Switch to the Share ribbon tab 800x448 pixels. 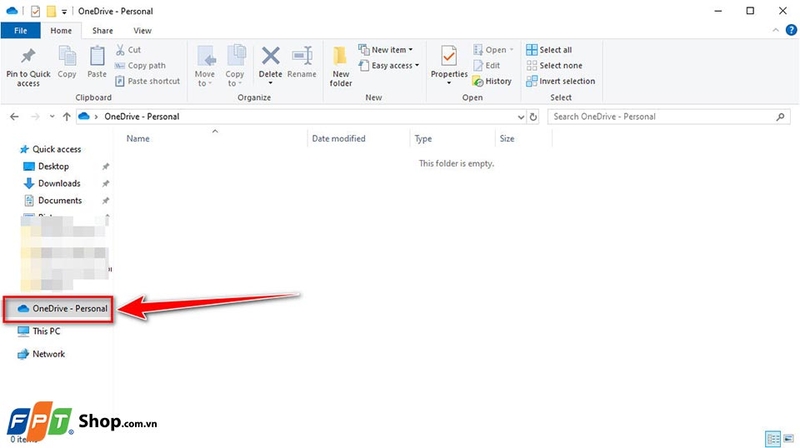[103, 31]
